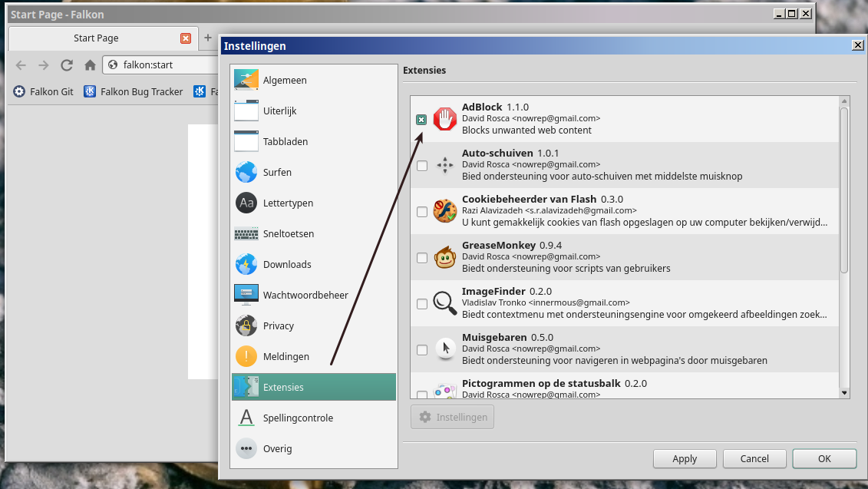
Task: Click the extensions list scrollbar handle
Action: 844,190
